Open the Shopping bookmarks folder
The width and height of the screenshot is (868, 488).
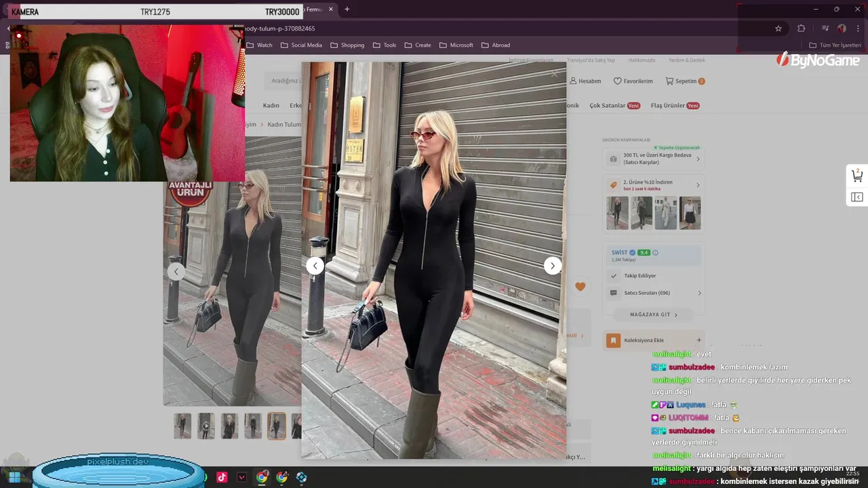[347, 45]
